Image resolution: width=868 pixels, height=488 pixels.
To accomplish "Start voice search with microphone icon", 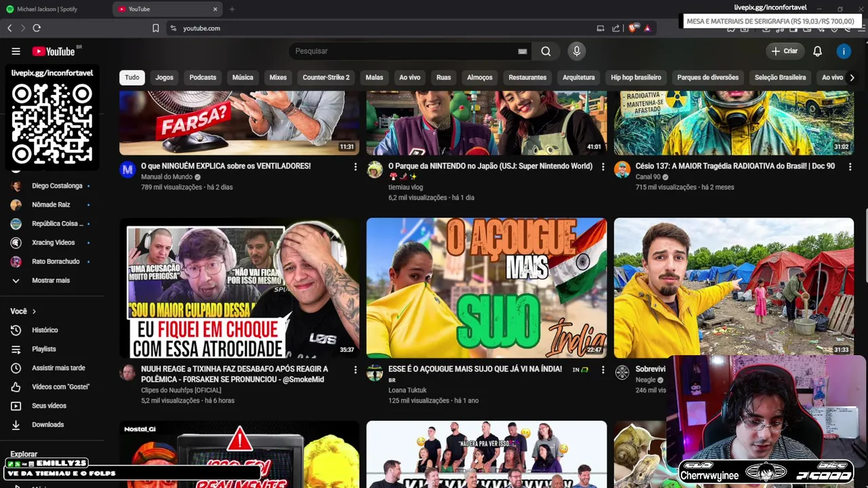I will 576,51.
